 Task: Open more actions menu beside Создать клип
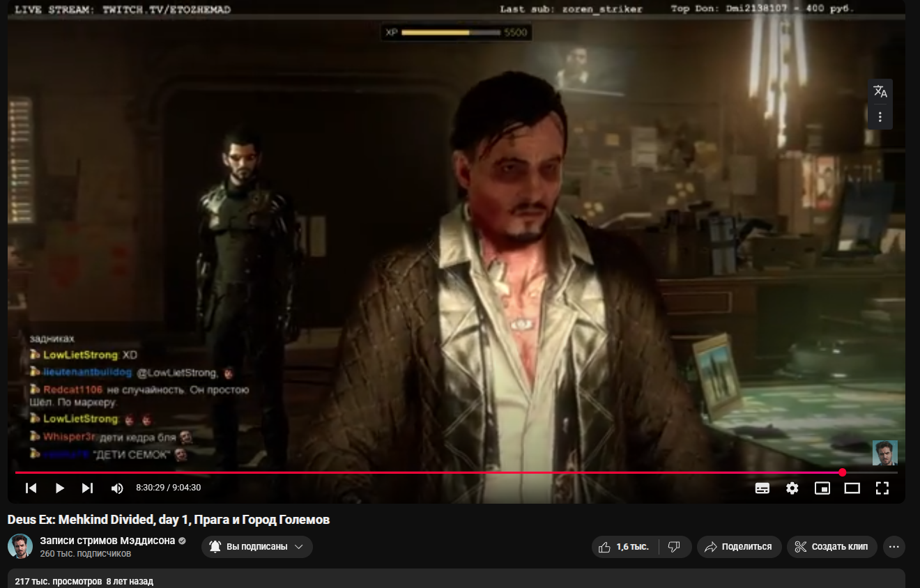[x=894, y=547]
